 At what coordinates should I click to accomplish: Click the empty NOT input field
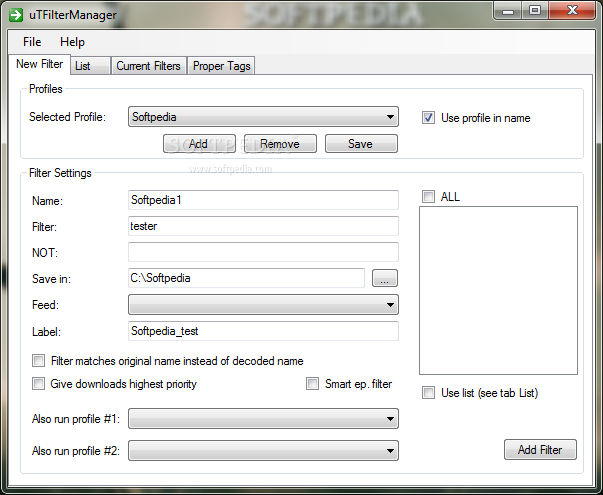[263, 252]
